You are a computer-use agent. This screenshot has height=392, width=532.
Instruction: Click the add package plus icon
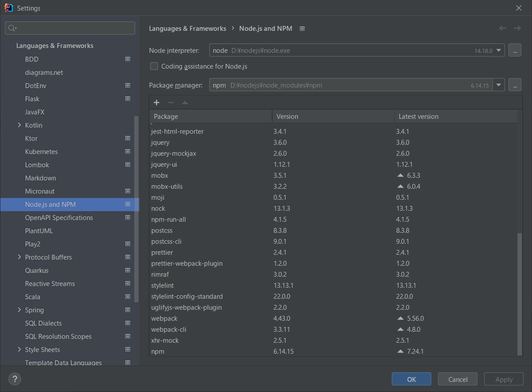point(156,102)
